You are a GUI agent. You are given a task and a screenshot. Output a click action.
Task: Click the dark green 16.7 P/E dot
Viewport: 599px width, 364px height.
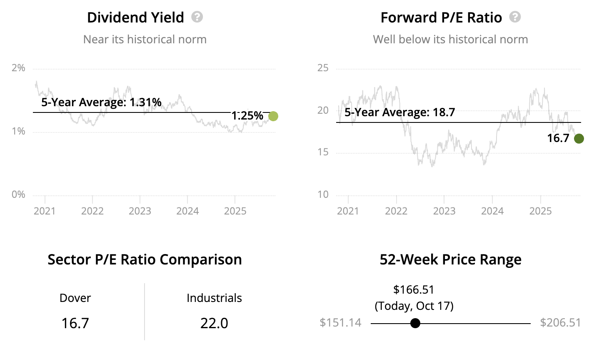click(579, 139)
